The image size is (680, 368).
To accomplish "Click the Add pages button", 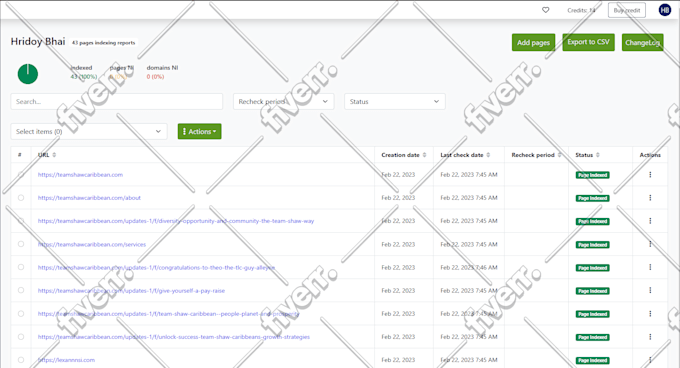I will point(533,42).
